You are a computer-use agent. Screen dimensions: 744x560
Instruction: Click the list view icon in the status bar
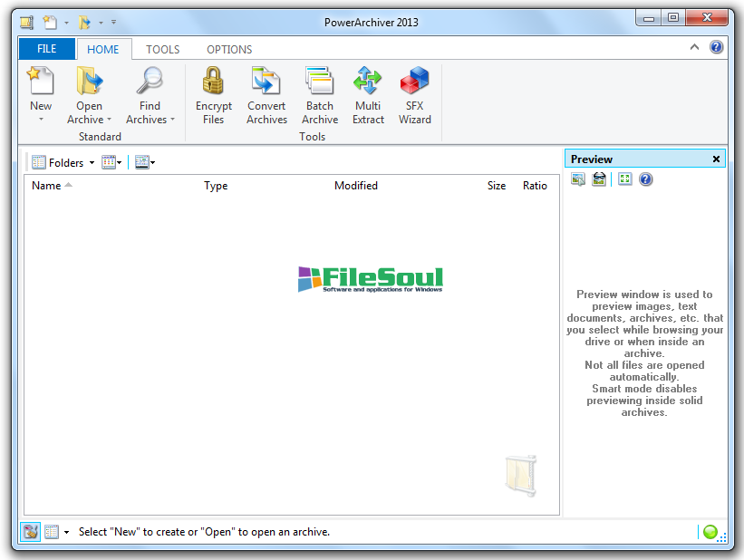coord(52,532)
